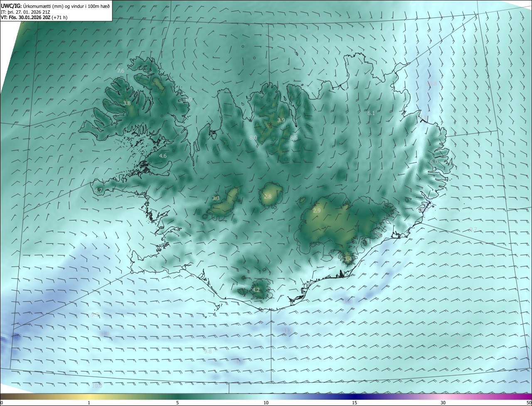Click the 50 tick on the color scale

(529, 403)
